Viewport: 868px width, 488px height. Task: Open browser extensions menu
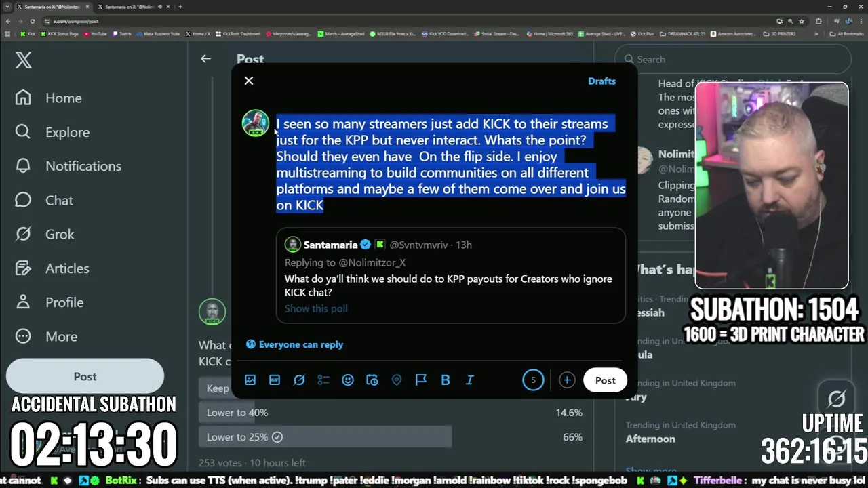click(x=818, y=22)
